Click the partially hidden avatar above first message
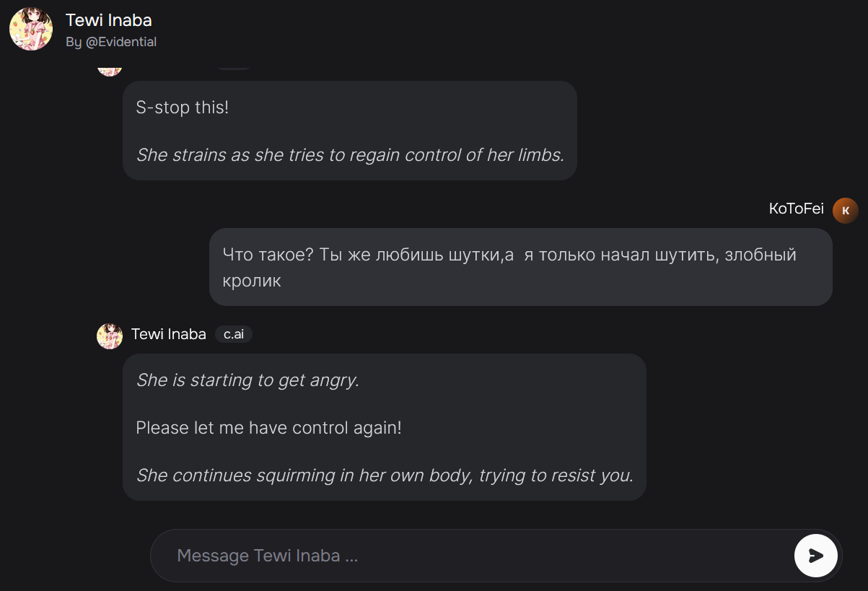The width and height of the screenshot is (868, 591). coord(110,71)
